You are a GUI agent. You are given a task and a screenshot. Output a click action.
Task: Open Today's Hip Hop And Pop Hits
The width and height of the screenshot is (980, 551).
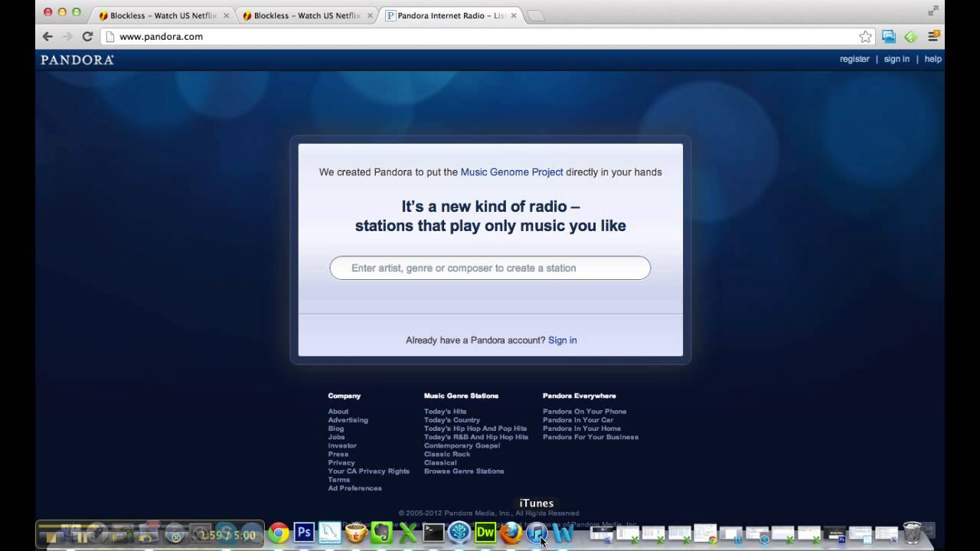tap(475, 429)
